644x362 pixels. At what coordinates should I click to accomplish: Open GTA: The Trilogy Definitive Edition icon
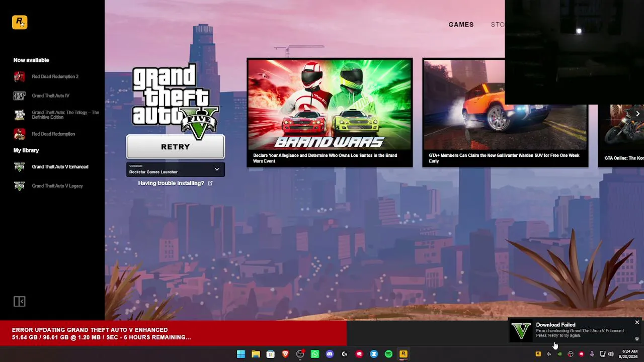pyautogui.click(x=19, y=115)
